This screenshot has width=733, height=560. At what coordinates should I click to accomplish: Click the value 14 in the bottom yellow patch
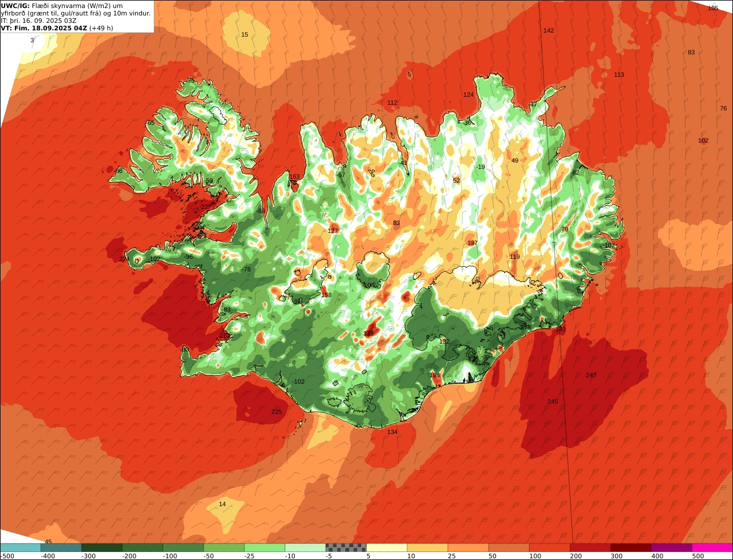[x=223, y=504]
